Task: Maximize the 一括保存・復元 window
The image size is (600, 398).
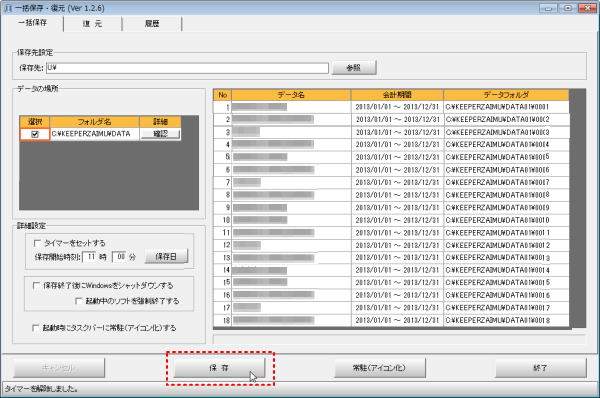Action: coord(567,8)
